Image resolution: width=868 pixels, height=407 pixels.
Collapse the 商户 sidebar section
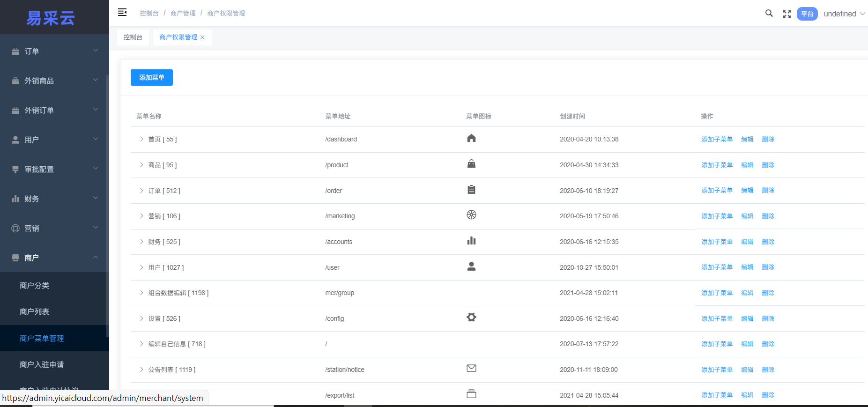[54, 258]
